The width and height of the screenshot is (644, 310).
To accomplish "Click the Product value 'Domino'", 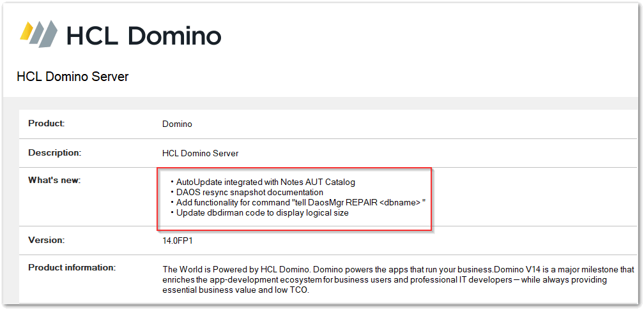I will (x=177, y=124).
